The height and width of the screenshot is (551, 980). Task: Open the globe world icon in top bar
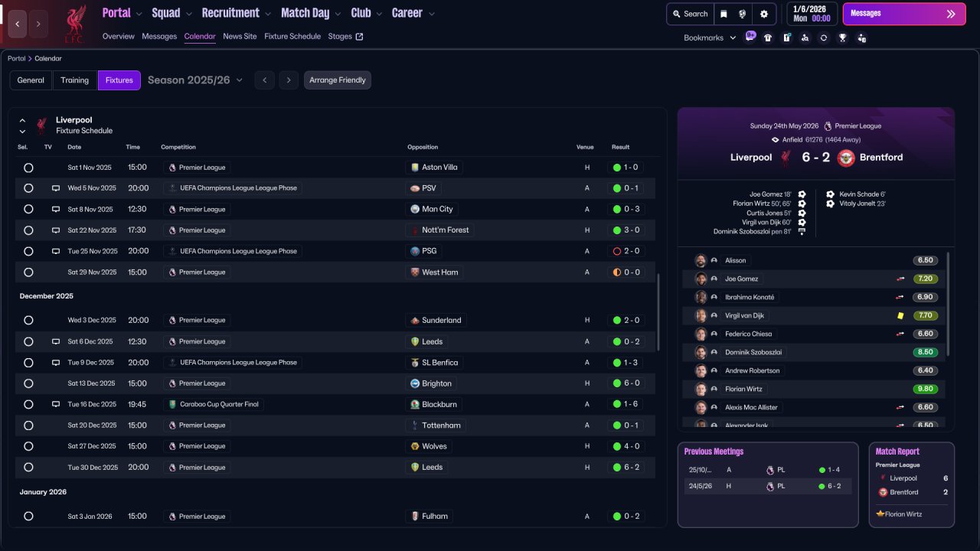[x=742, y=14]
